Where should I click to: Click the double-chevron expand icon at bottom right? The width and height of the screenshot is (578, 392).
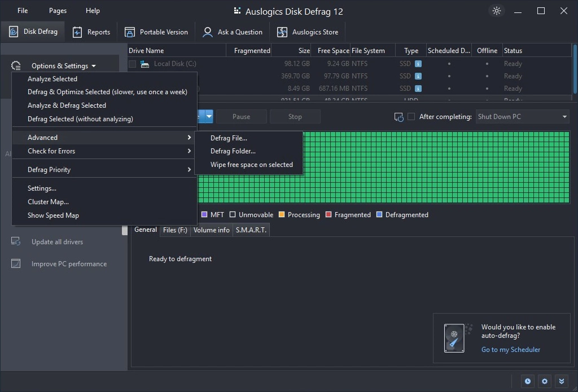(562, 381)
